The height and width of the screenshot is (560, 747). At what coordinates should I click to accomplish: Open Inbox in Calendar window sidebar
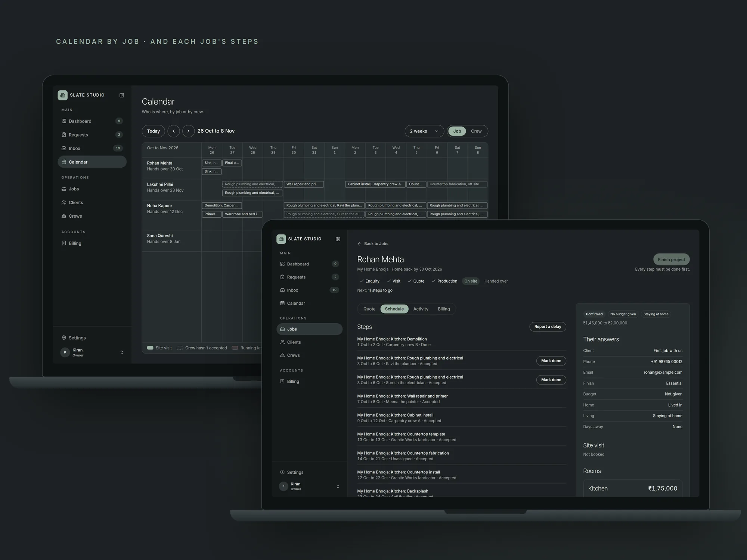(92, 148)
